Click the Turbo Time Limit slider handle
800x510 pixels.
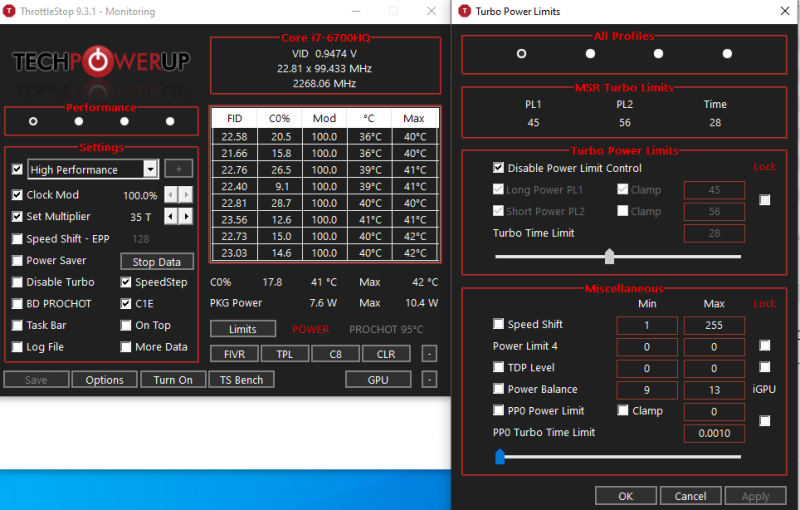(609, 256)
